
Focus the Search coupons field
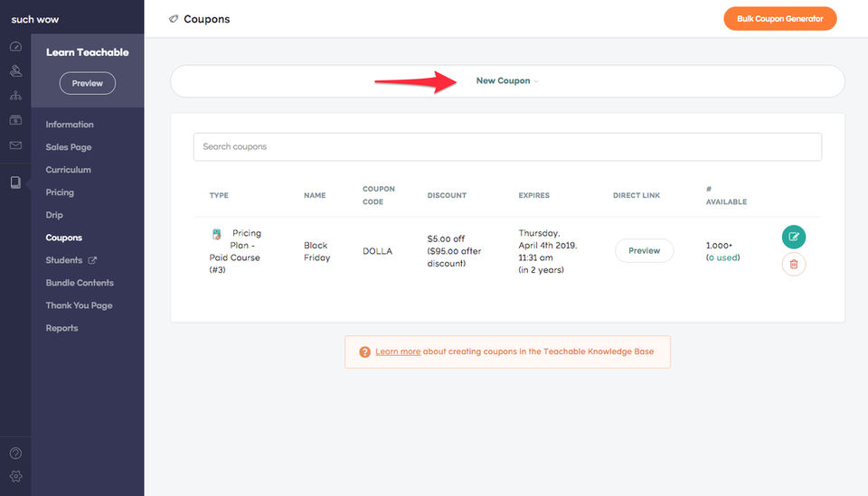pos(506,146)
